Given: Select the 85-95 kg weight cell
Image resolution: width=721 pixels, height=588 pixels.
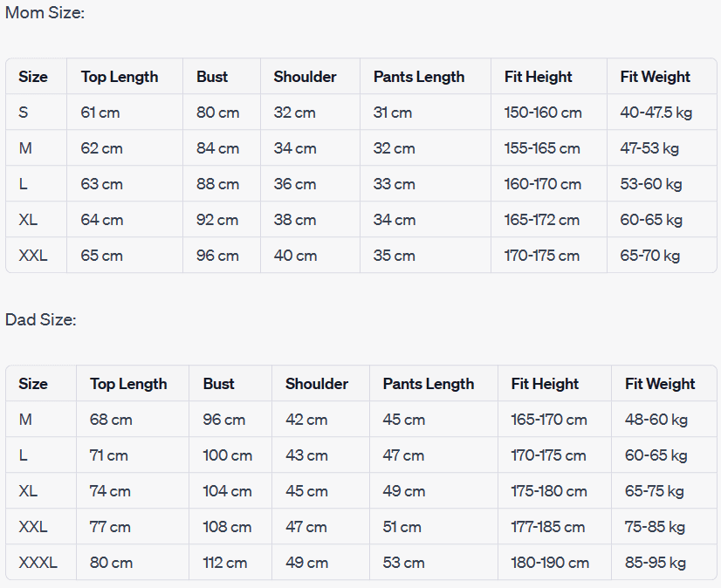Looking at the screenshot, I should click(x=655, y=563).
